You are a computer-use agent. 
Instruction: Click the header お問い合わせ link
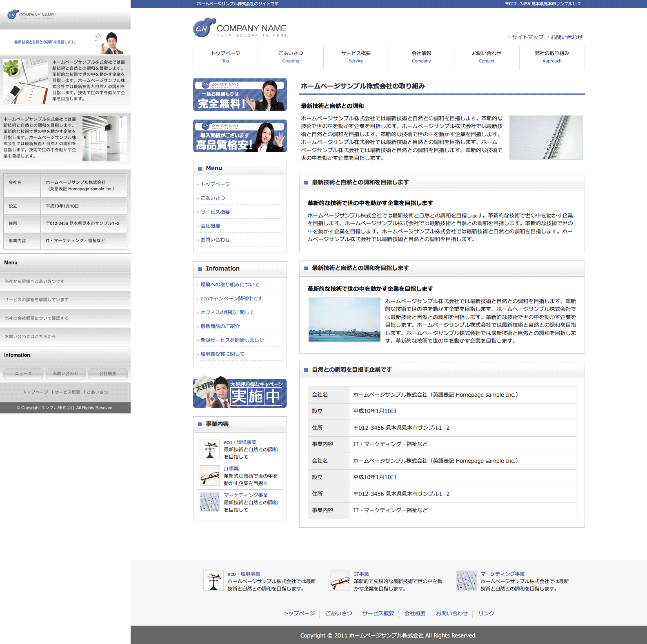(x=566, y=37)
